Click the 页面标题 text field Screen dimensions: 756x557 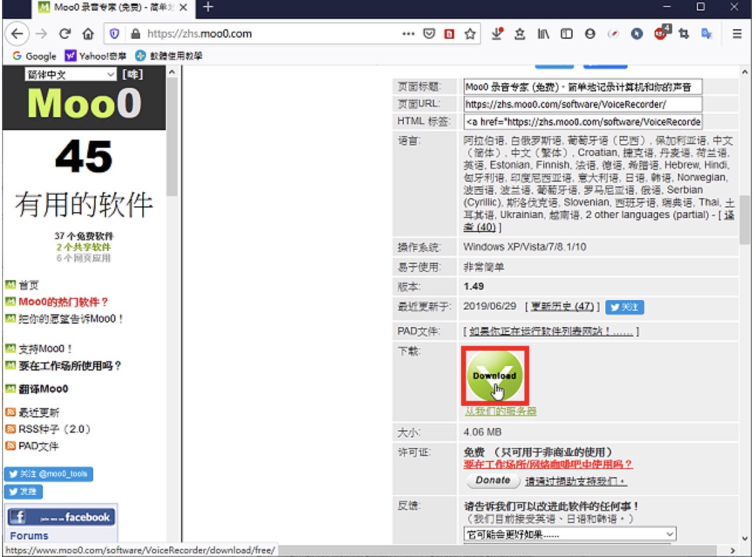pos(583,87)
